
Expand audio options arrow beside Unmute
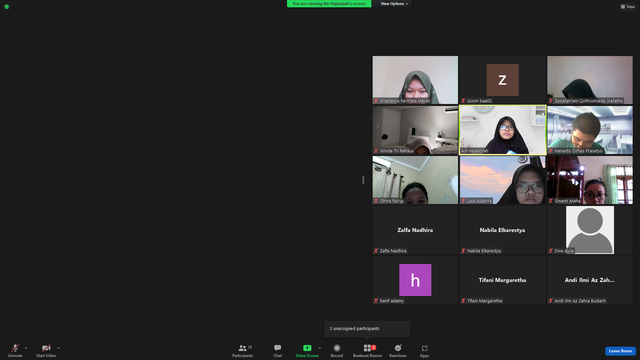(x=26, y=348)
